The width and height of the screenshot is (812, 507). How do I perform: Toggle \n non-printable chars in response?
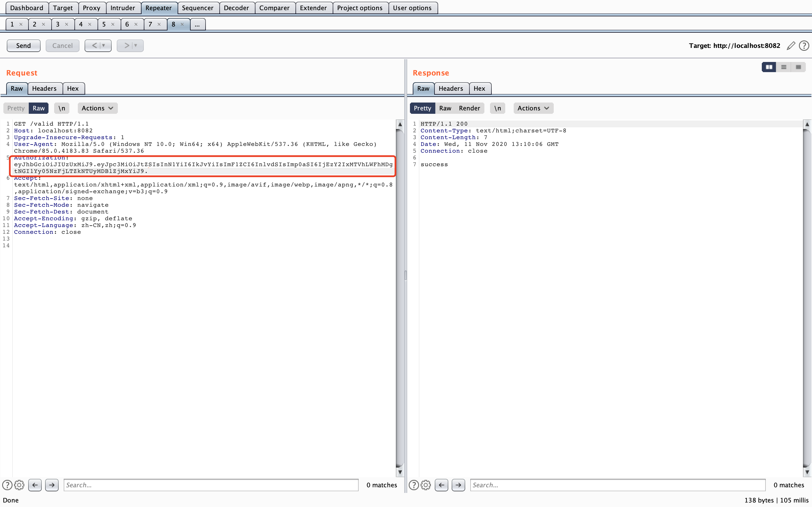[x=497, y=108]
